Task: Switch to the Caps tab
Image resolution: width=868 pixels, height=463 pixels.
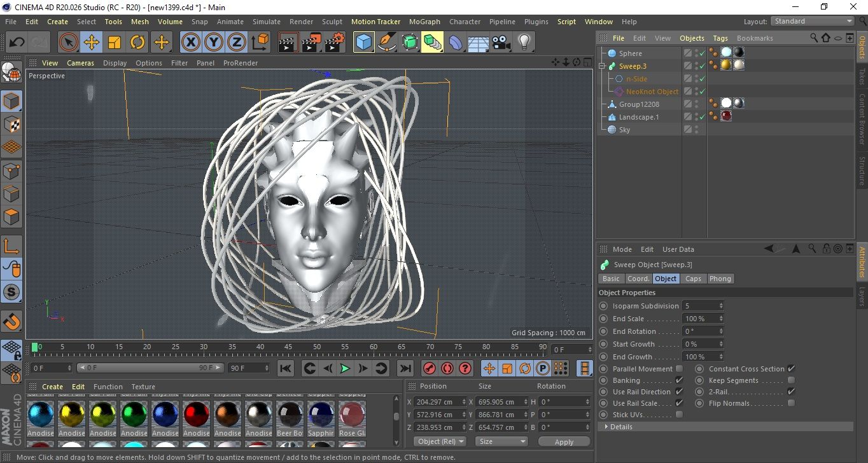Action: click(x=693, y=279)
